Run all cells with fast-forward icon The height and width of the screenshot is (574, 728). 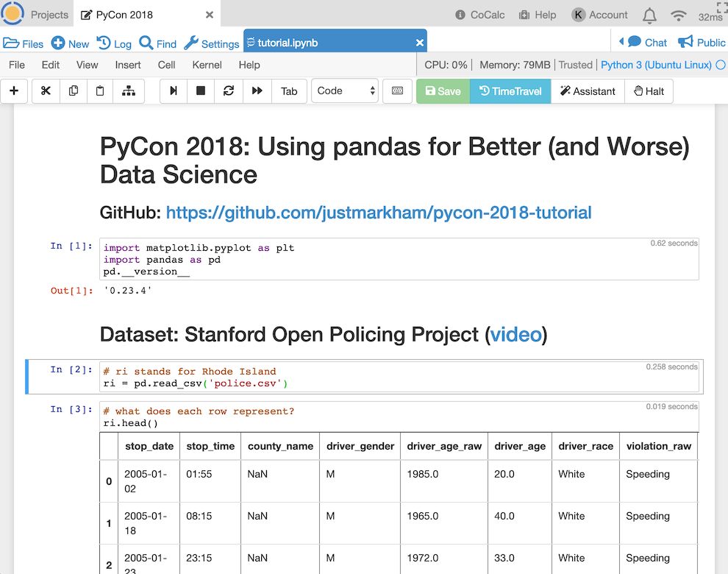tap(257, 91)
